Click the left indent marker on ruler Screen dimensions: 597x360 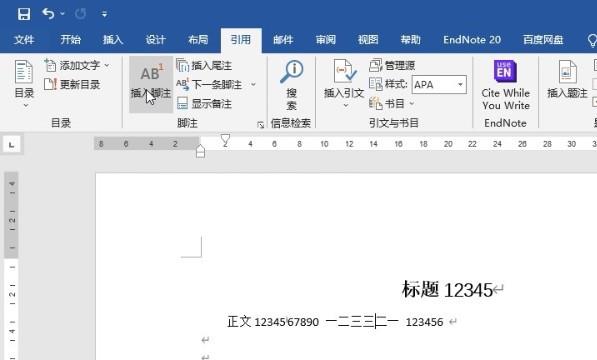tap(200, 151)
